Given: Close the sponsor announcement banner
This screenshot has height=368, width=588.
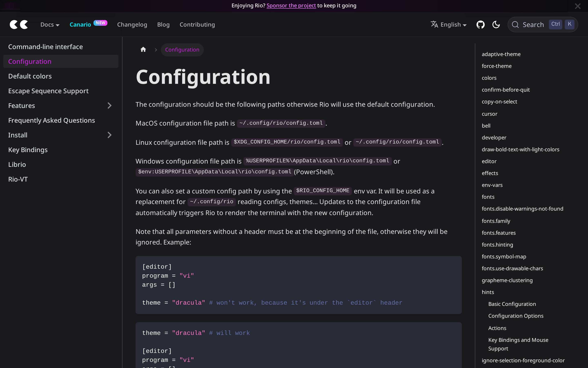Looking at the screenshot, I should (x=578, y=6).
